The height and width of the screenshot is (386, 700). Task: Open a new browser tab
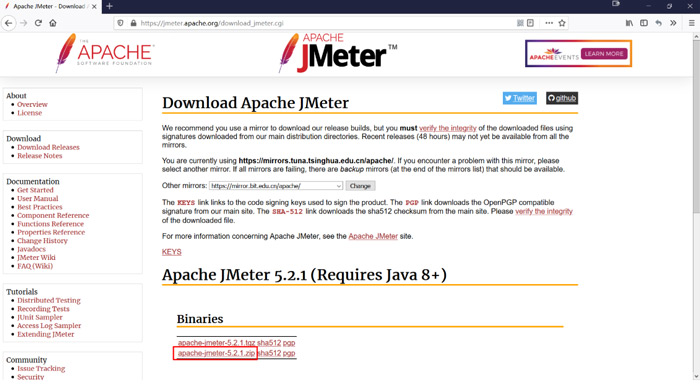point(109,6)
